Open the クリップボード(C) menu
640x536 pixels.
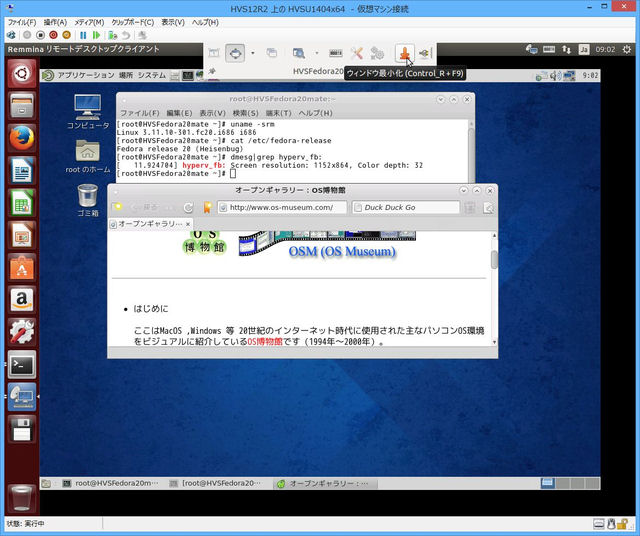(x=133, y=22)
